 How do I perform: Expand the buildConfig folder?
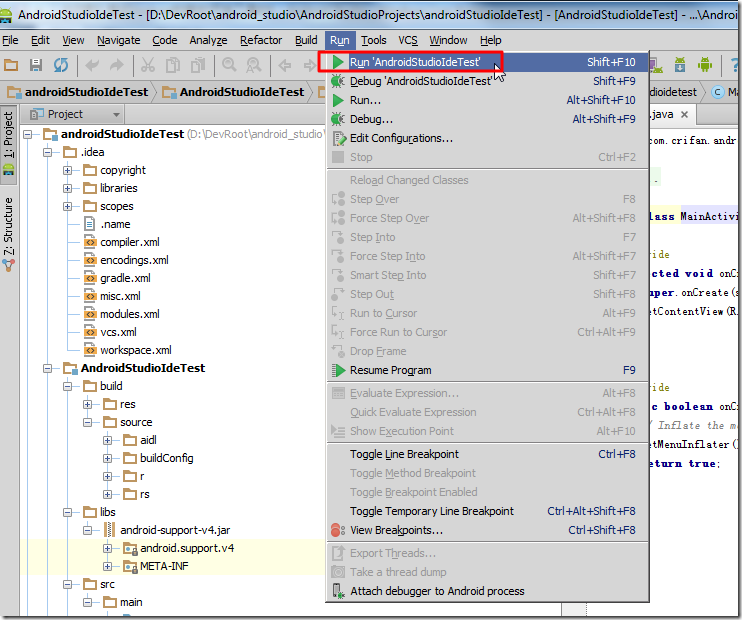(107, 458)
